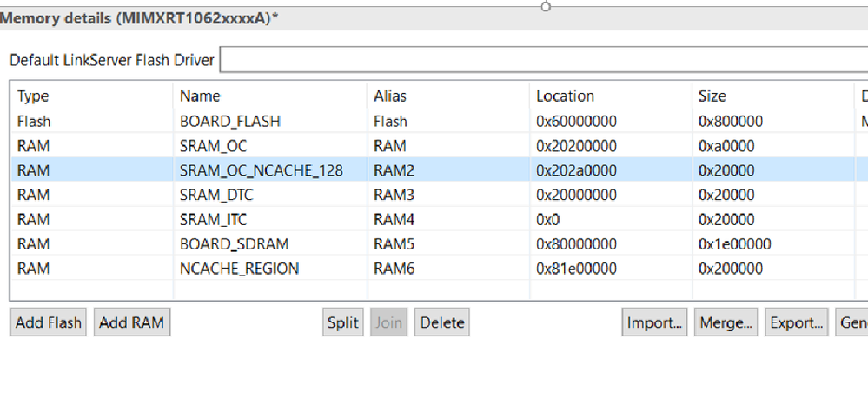Click the SRAM_DTC size 0x20000
The width and height of the screenshot is (868, 412).
(726, 195)
